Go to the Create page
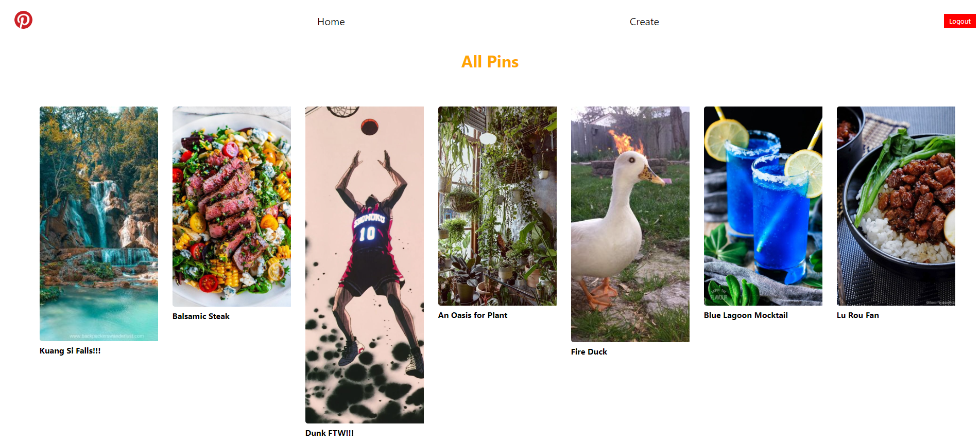 coord(644,22)
